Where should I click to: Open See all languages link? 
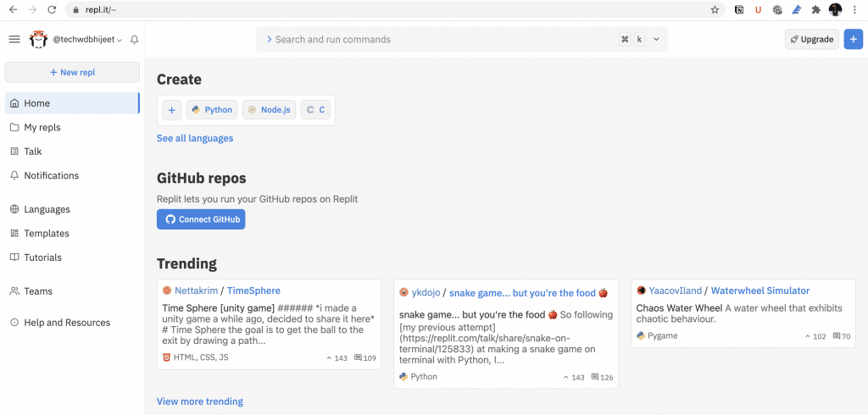[195, 138]
